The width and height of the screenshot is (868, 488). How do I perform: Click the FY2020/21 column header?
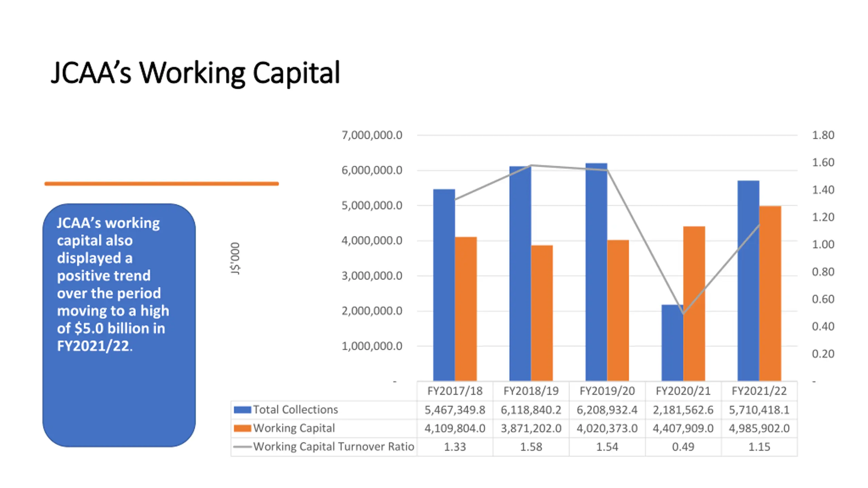pos(683,391)
